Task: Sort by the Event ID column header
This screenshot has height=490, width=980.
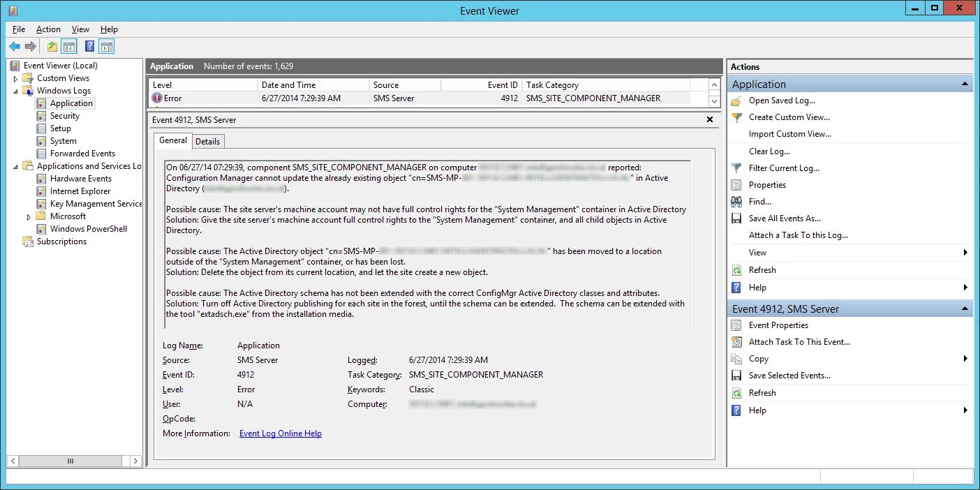Action: coord(482,85)
